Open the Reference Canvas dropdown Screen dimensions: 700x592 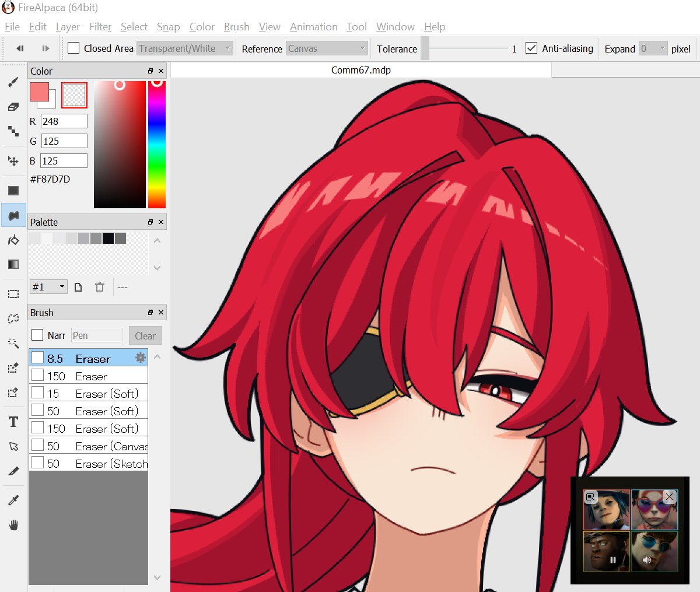[x=327, y=48]
